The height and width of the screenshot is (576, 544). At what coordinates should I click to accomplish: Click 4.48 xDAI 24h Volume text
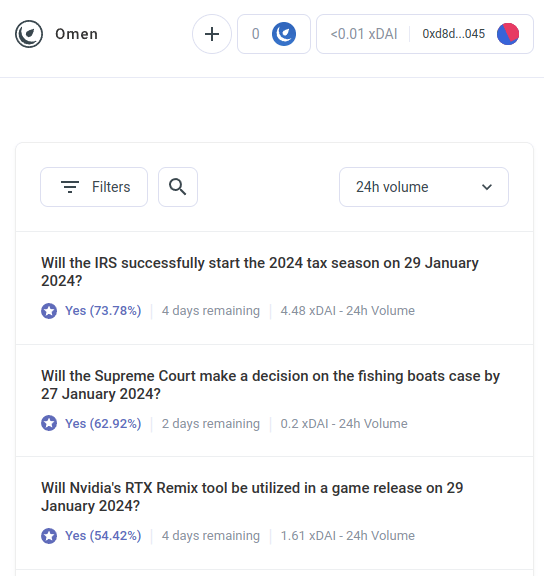coord(347,311)
